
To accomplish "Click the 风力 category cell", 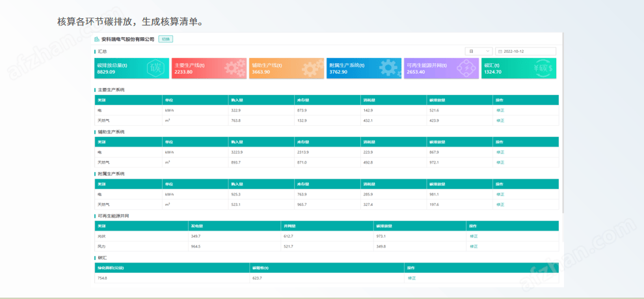I will point(142,246).
